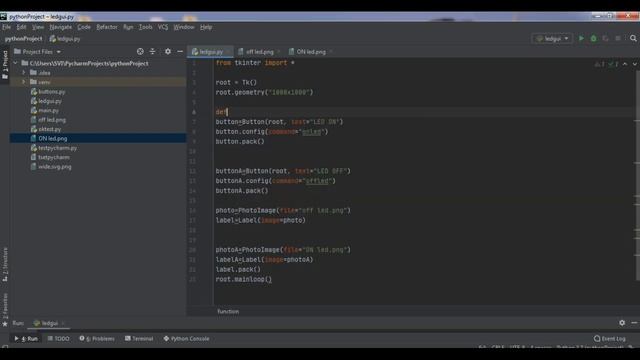Open the File menu

tap(7, 27)
